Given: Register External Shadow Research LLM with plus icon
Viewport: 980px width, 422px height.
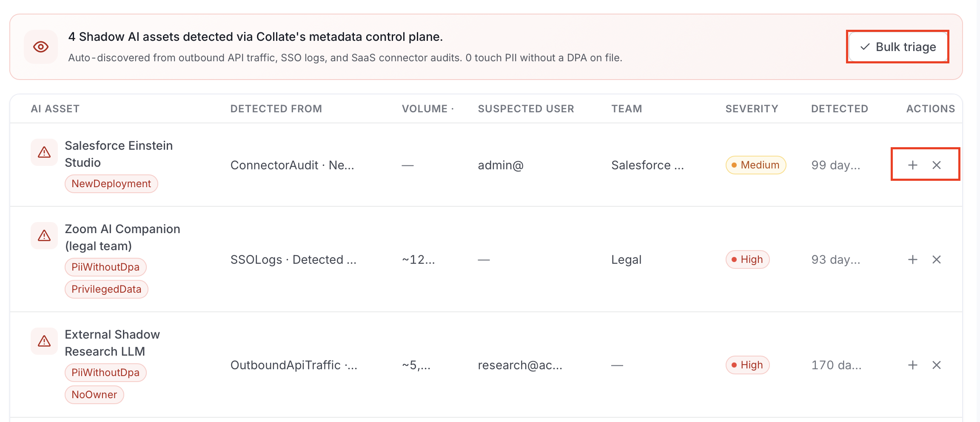Looking at the screenshot, I should [912, 365].
